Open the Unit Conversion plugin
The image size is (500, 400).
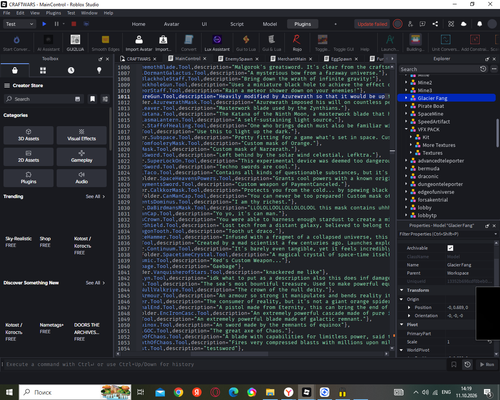pos(445,43)
